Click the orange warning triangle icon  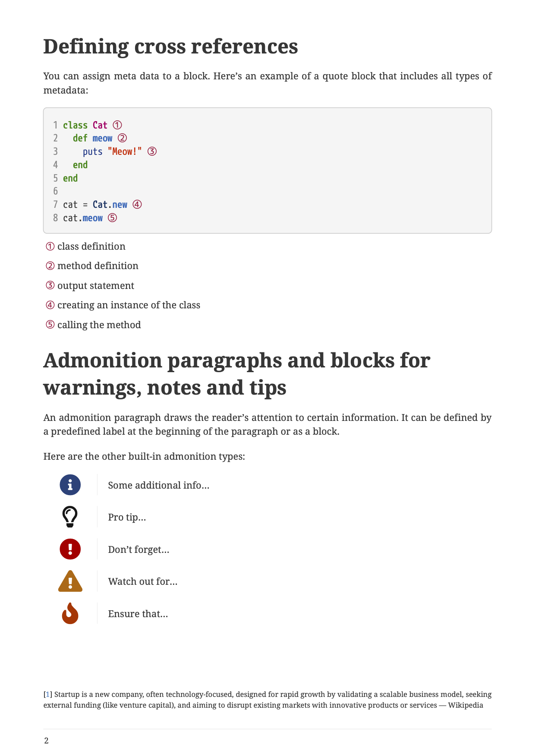[70, 581]
